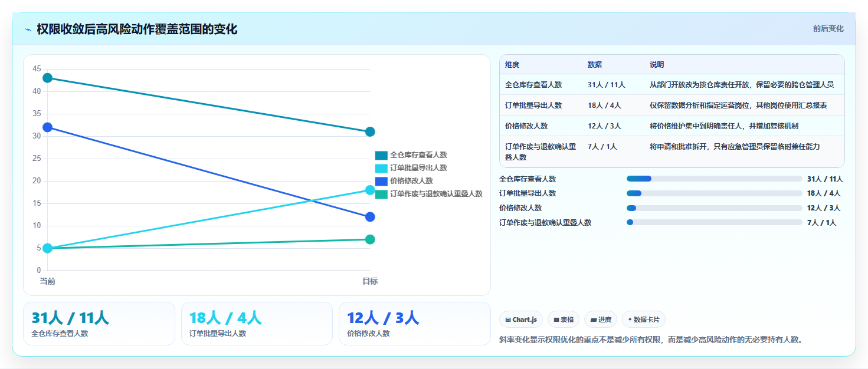Click 全仓库存查看人数 legend label
The image size is (868, 369).
pos(418,155)
